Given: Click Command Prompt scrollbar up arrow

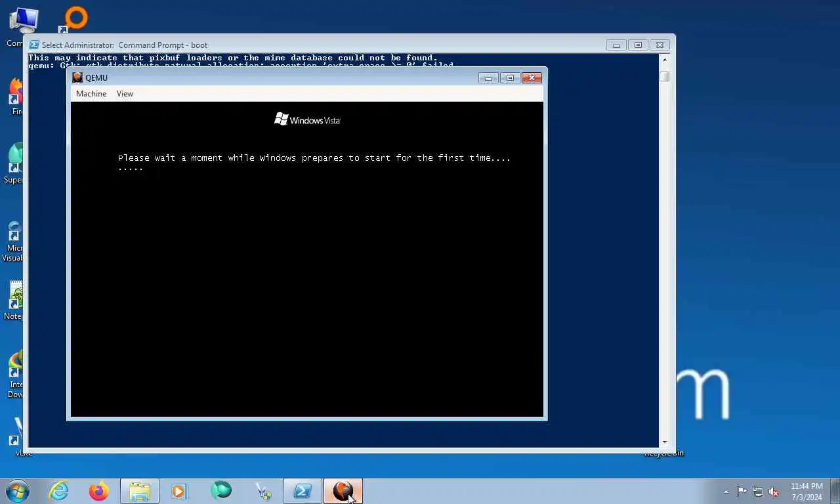Looking at the screenshot, I should click(664, 60).
